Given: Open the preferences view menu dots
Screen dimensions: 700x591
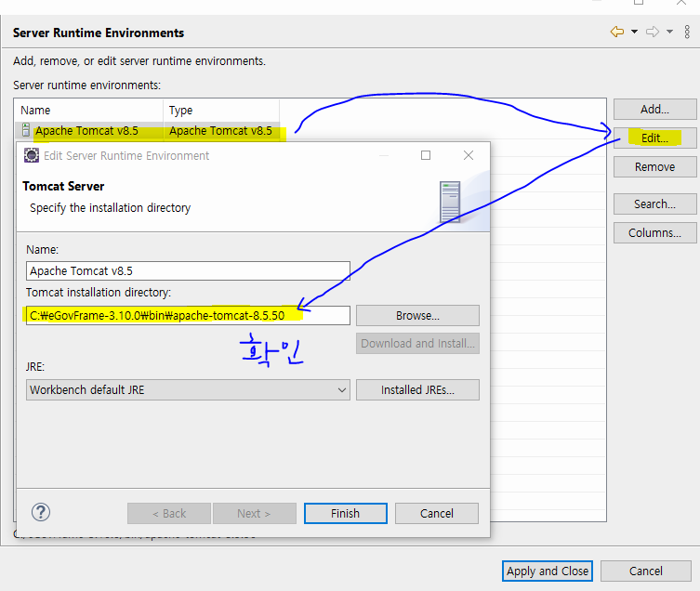Looking at the screenshot, I should (x=687, y=32).
